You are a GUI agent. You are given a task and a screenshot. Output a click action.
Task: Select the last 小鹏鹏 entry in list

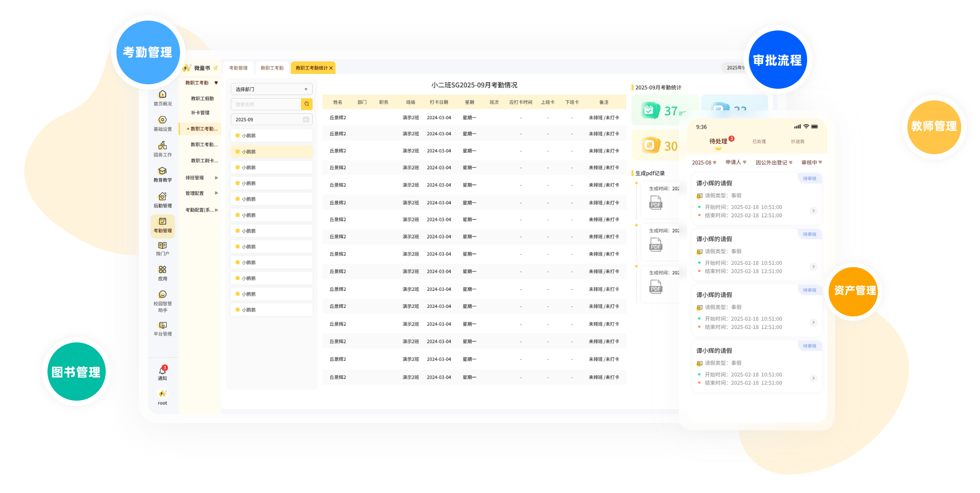(271, 310)
